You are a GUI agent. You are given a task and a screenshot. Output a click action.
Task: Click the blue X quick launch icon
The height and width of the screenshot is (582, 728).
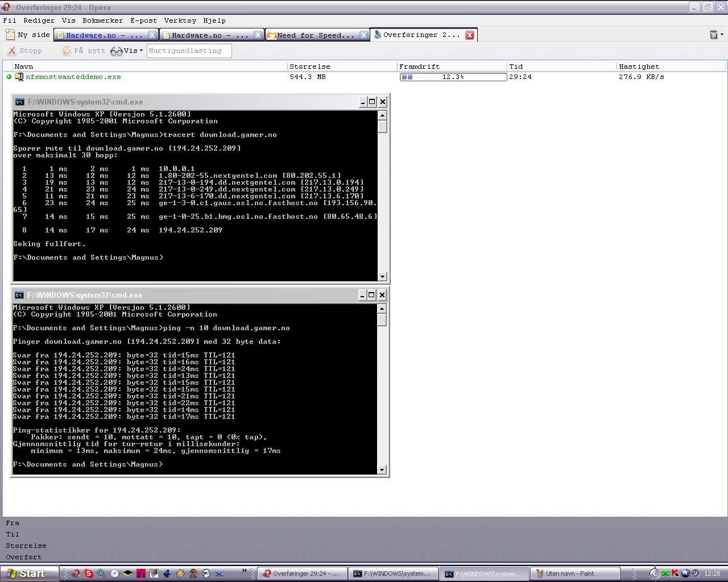(x=220, y=573)
